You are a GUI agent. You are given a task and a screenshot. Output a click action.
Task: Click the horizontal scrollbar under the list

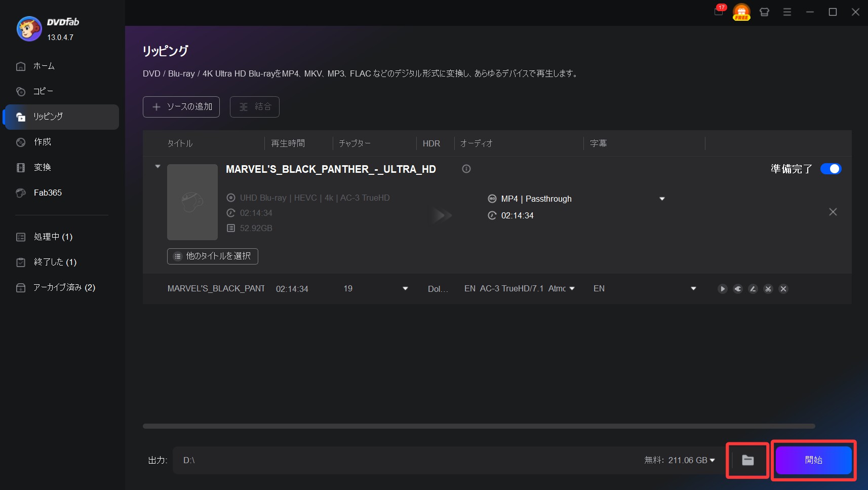[479, 426]
